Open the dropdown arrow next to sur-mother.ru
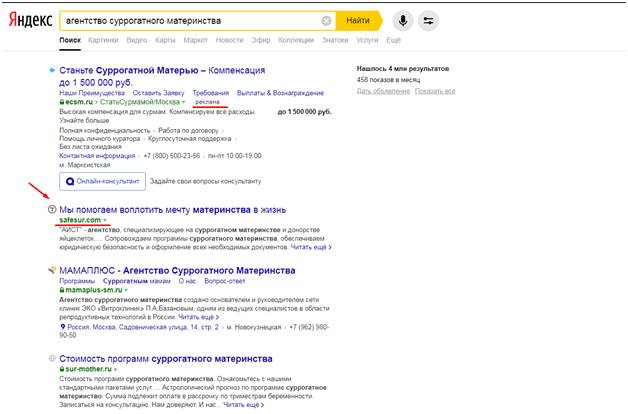Viewport: 628px width, 414px height. pyautogui.click(x=115, y=369)
